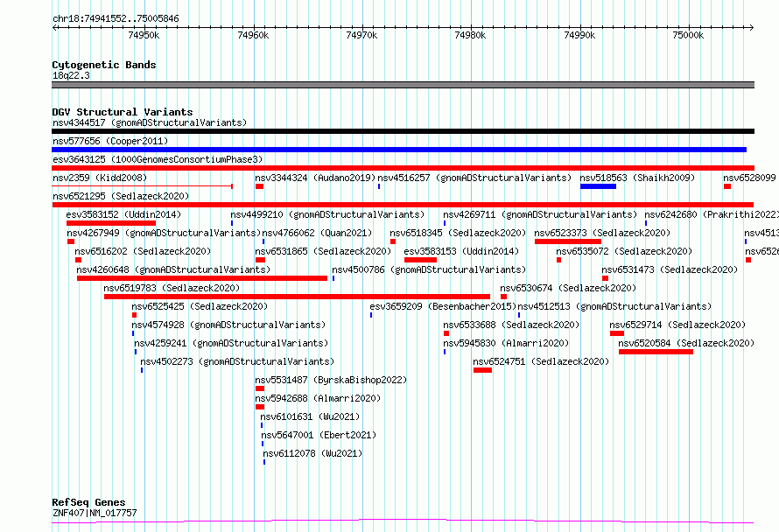Click the 74970k ruler position label
The width and height of the screenshot is (779, 532).
point(361,35)
